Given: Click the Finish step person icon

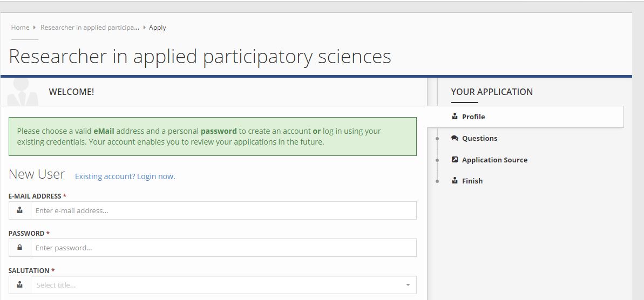Looking at the screenshot, I should click(455, 181).
